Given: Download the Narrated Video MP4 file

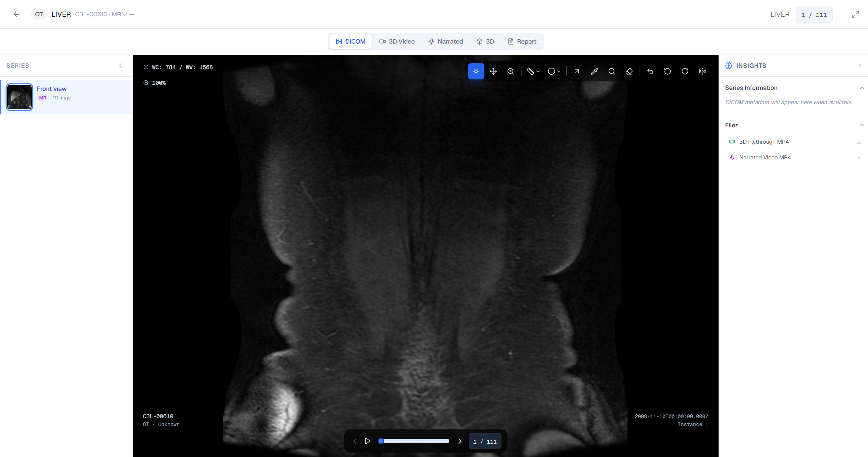Looking at the screenshot, I should [859, 157].
